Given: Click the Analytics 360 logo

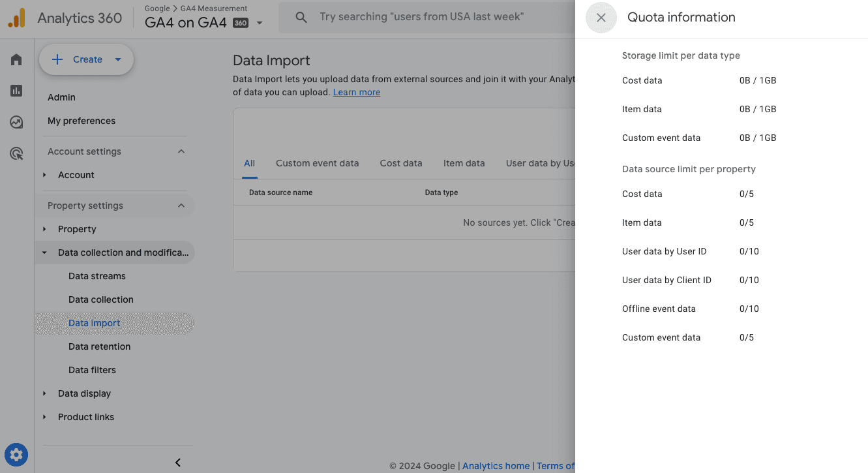Looking at the screenshot, I should (16, 18).
